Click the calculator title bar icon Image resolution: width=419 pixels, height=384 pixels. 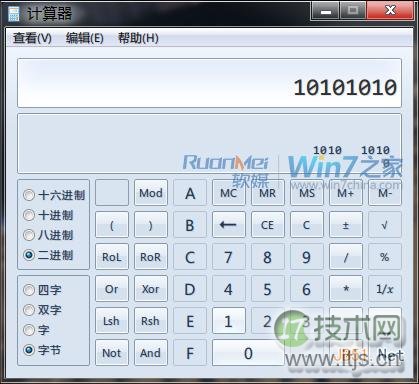14,14
